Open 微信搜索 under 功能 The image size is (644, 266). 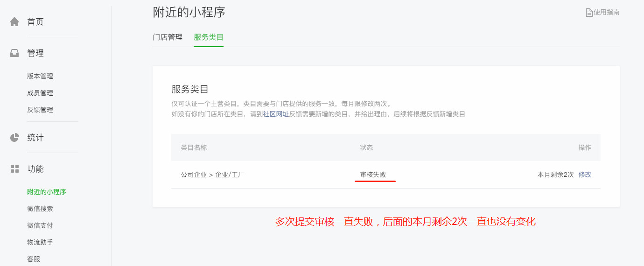(40, 209)
